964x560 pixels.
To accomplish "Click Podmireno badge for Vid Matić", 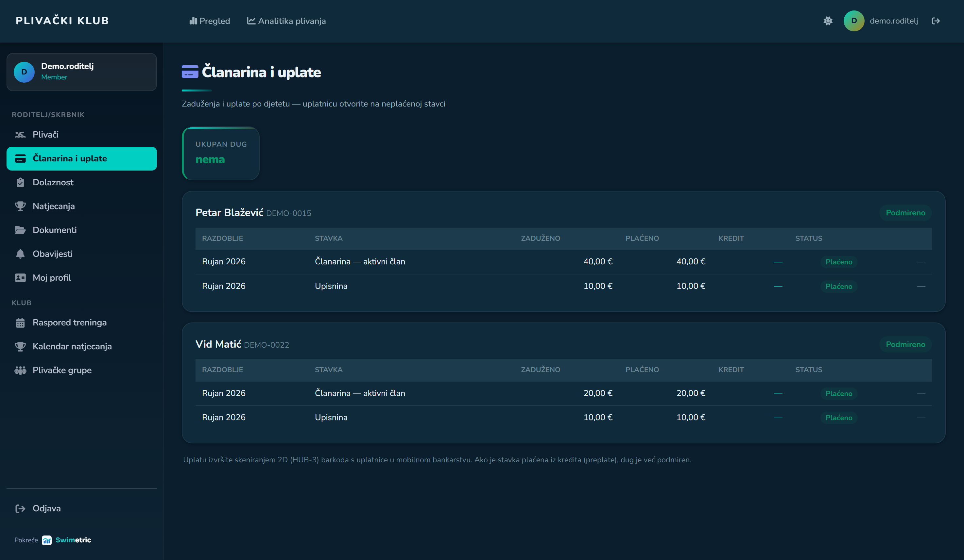I will click(905, 344).
